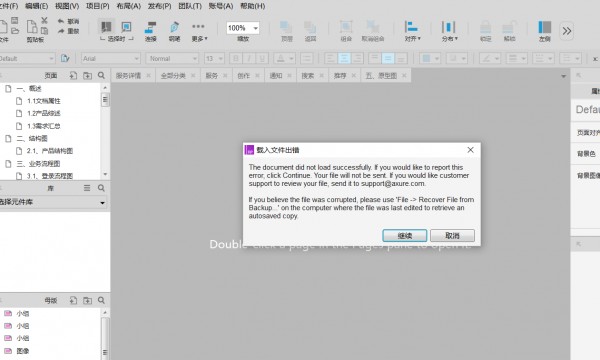Click search icon in 母版 panel

pyautogui.click(x=101, y=300)
